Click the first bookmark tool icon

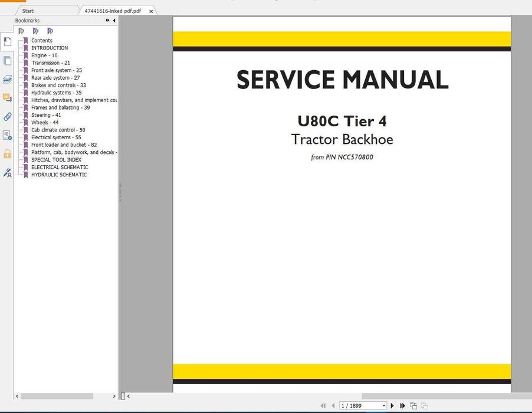tap(21, 31)
